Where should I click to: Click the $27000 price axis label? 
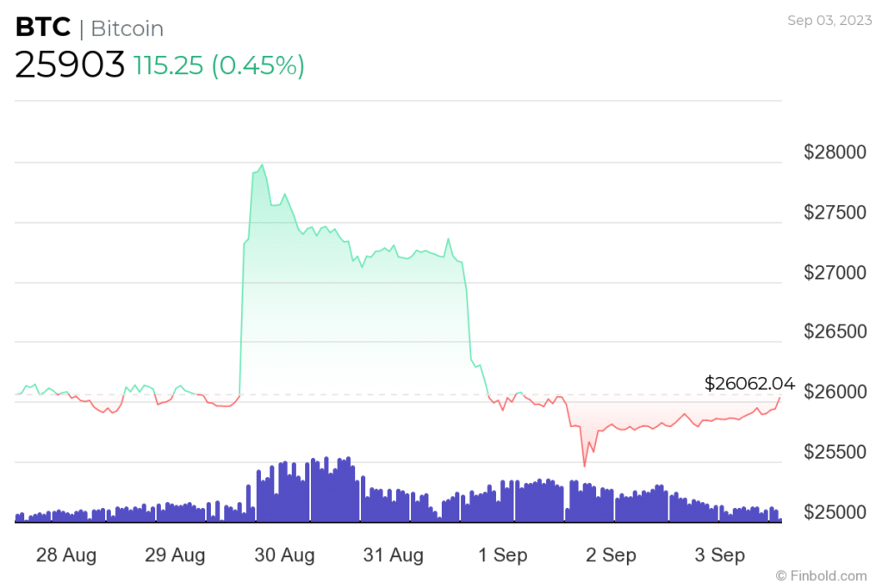click(x=834, y=273)
